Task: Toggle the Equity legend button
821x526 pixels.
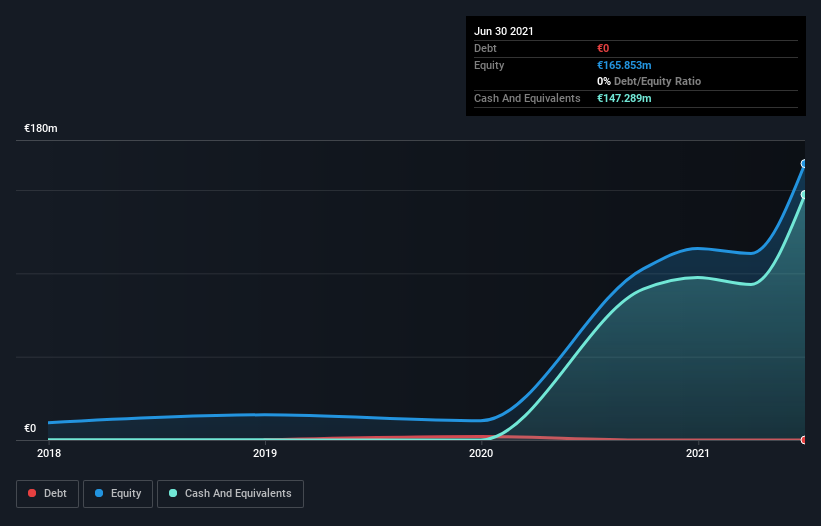Action: 118,494
